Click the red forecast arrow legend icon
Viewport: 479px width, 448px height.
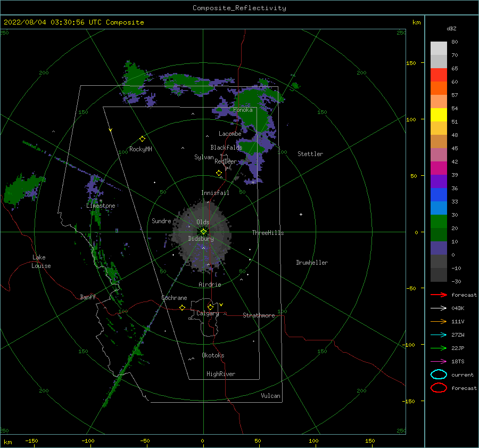pos(439,295)
